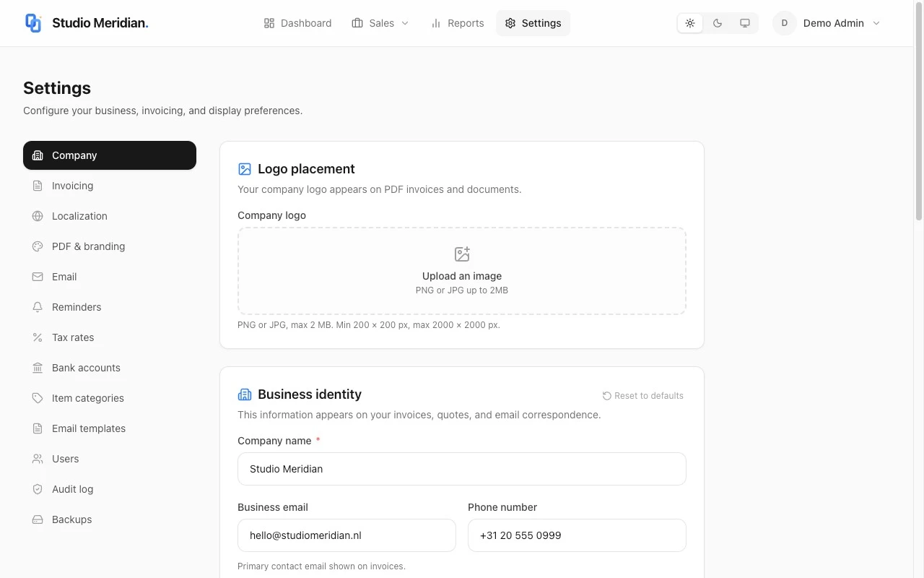Open the Localization settings section
The image size is (924, 578).
point(110,216)
